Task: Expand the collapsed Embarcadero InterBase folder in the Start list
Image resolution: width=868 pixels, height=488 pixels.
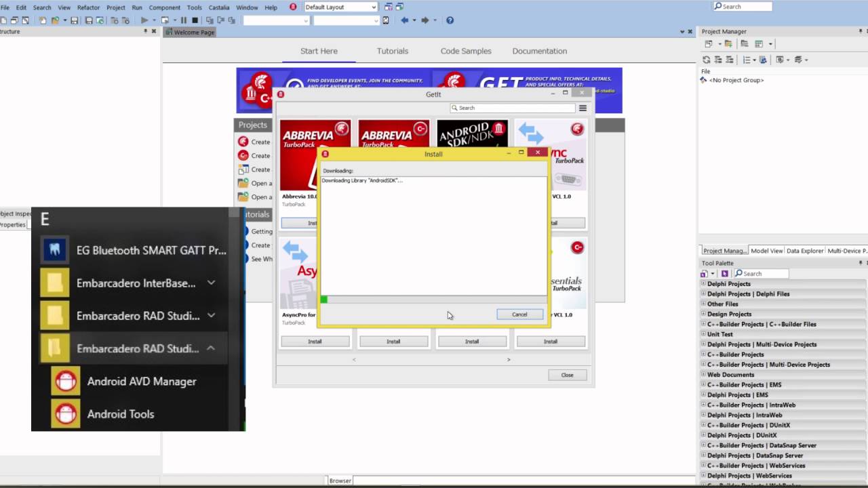Action: 211,283
